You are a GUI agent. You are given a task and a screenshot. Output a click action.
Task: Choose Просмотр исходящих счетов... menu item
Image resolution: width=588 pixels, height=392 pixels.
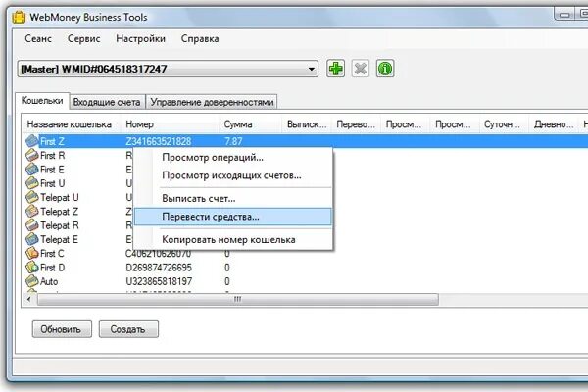[x=233, y=175]
